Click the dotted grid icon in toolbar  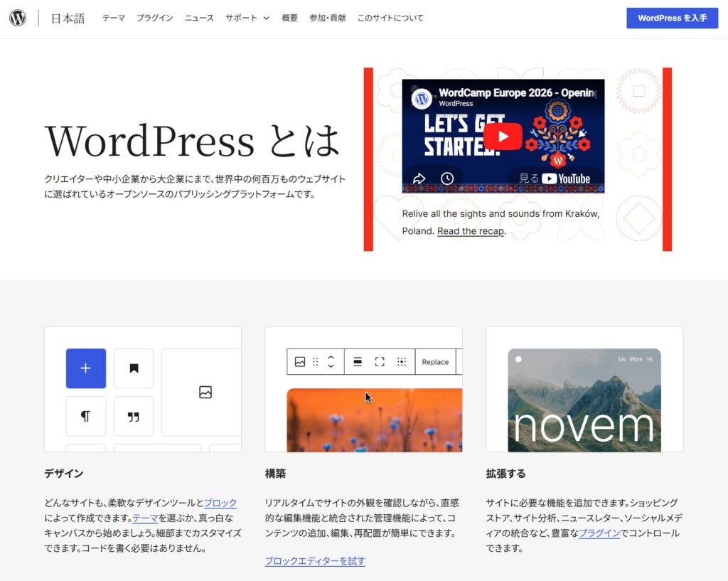(x=402, y=362)
